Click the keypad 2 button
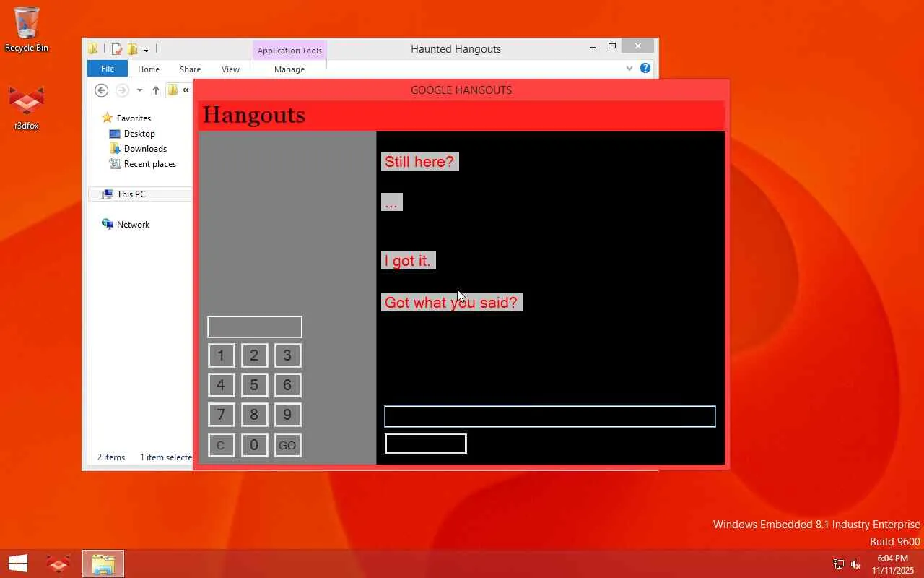 click(254, 355)
